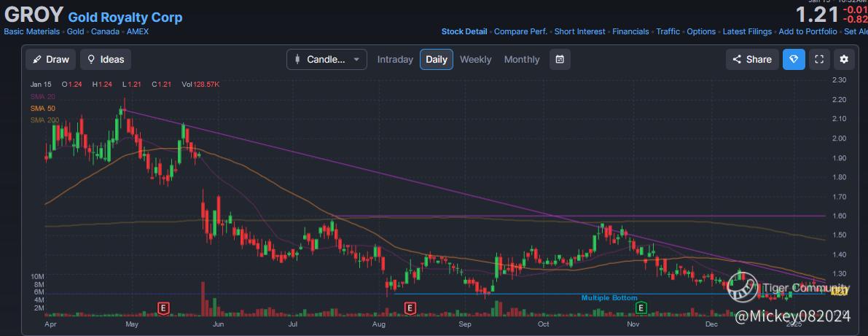Click the Multiple Bottom pattern label
868x336 pixels.
[609, 298]
